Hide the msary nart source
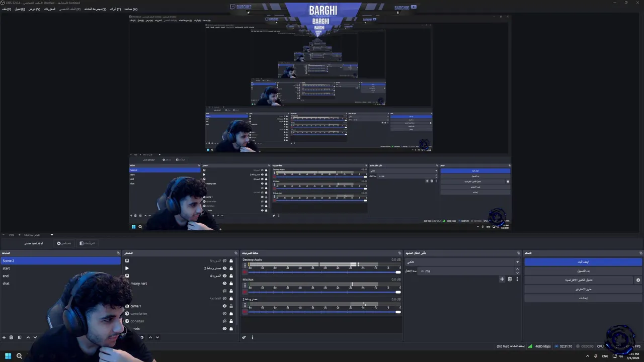 pos(224,283)
